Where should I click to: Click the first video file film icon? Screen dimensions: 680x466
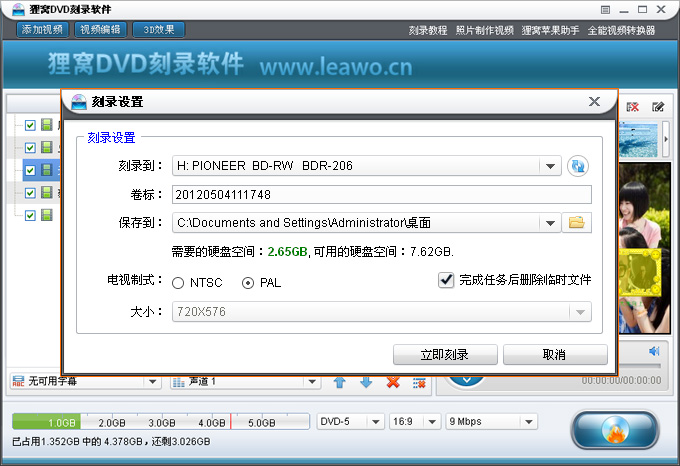tap(47, 125)
